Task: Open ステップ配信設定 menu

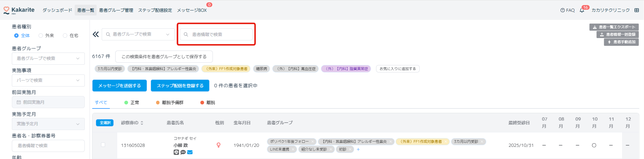Action: pyautogui.click(x=155, y=10)
